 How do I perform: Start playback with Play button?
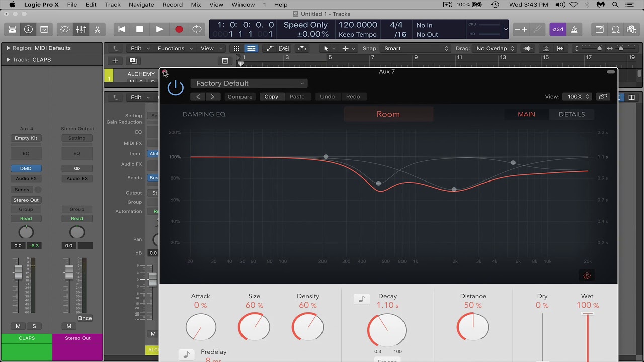click(x=159, y=29)
